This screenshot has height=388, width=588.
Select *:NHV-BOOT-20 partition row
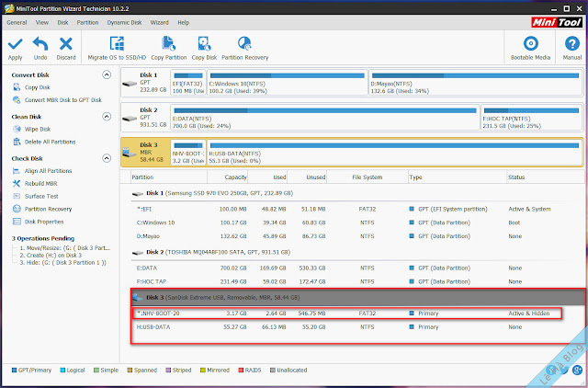[x=347, y=314]
